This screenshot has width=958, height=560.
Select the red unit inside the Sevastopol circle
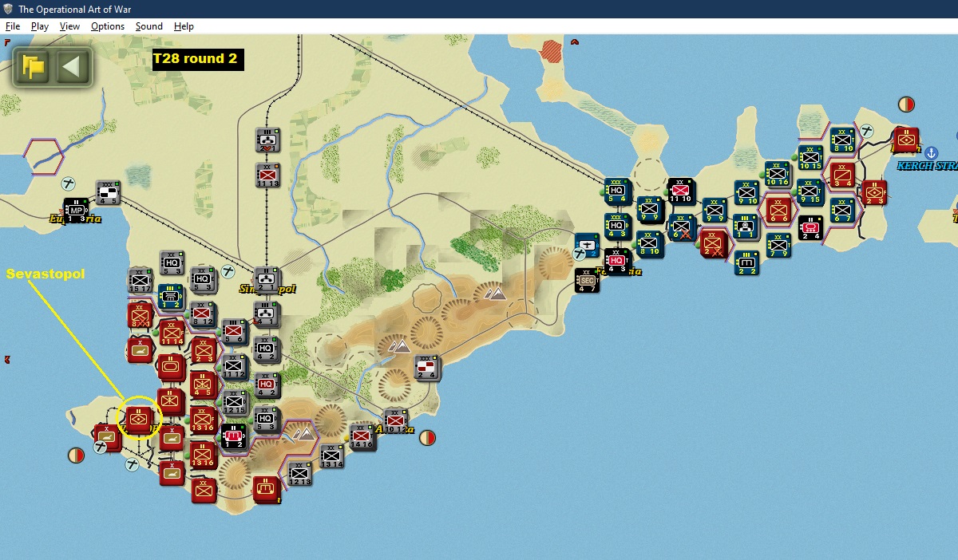pos(139,418)
